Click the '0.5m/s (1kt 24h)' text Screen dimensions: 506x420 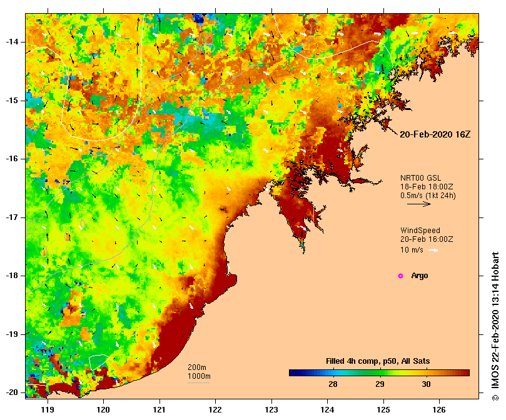click(428, 196)
